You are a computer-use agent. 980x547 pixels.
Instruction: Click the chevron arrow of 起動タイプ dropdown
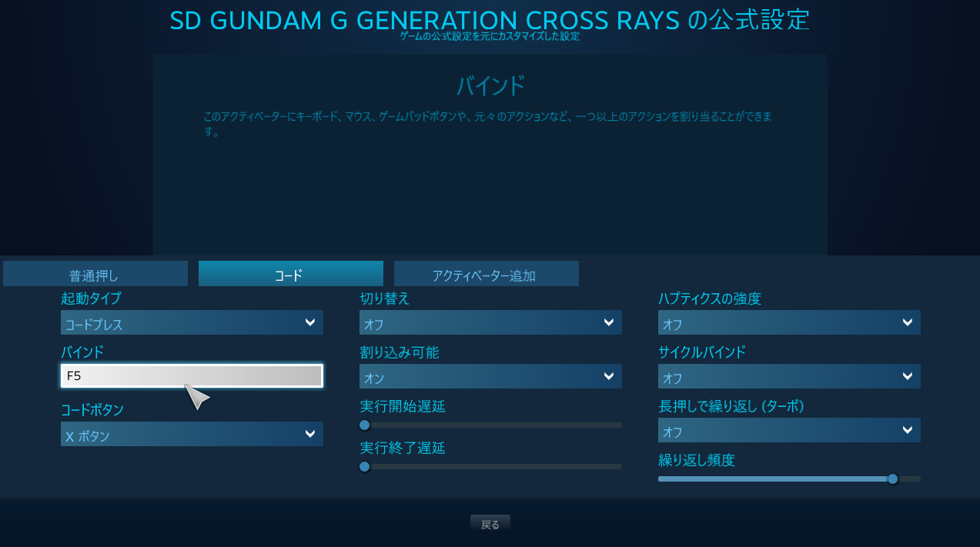pos(309,322)
